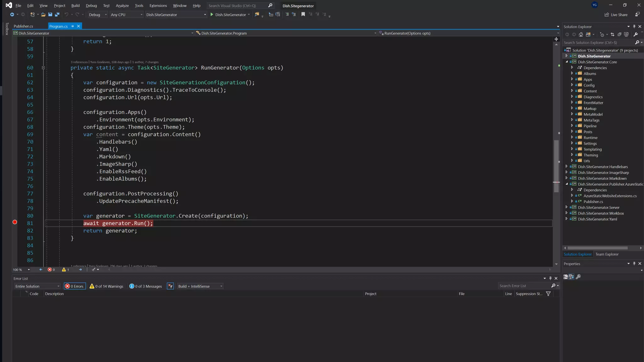Click the Save All toolbar icon
Viewport: 644px width, 362px height.
(x=57, y=14)
